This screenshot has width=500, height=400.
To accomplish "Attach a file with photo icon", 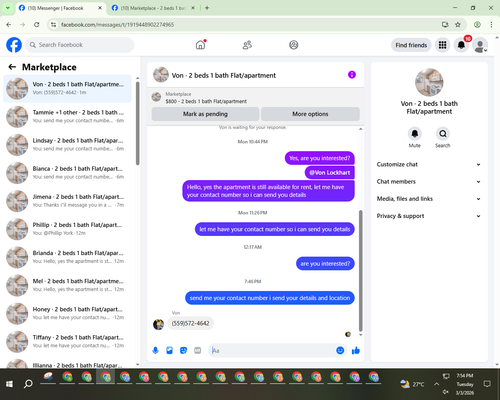I will pos(169,350).
